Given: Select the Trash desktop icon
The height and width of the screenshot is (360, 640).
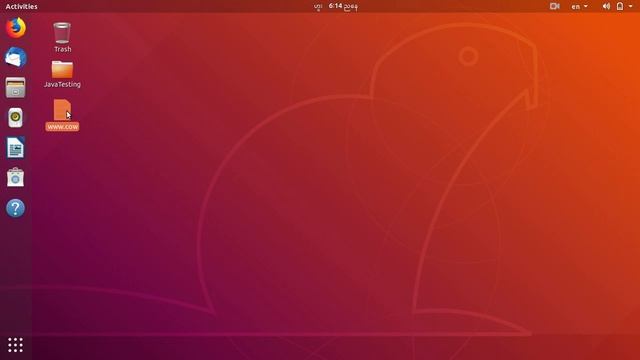Looking at the screenshot, I should pos(62,33).
